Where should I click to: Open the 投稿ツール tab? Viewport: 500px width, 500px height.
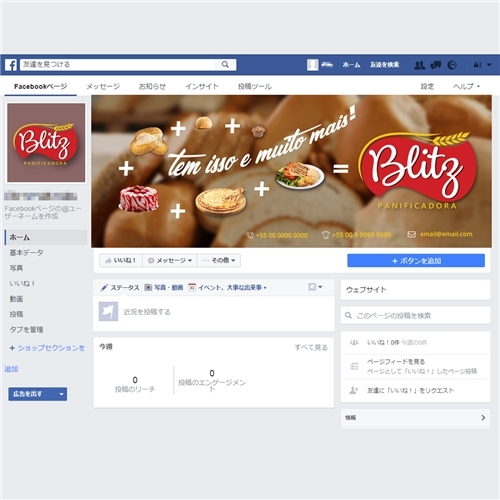pyautogui.click(x=255, y=86)
